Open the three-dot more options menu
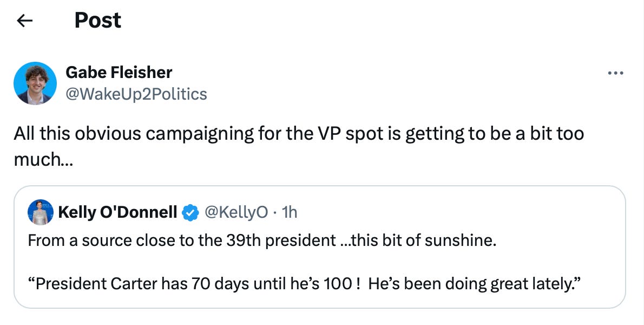The image size is (644, 325). 615,73
